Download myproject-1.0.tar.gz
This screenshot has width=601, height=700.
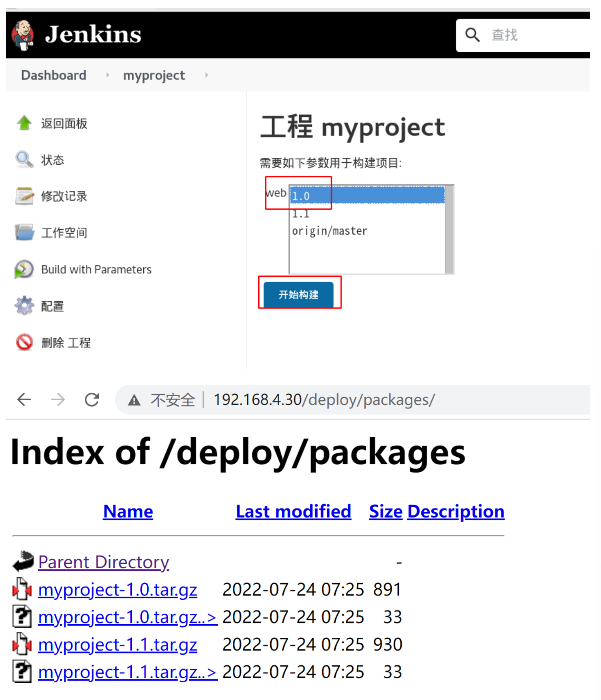click(x=117, y=590)
